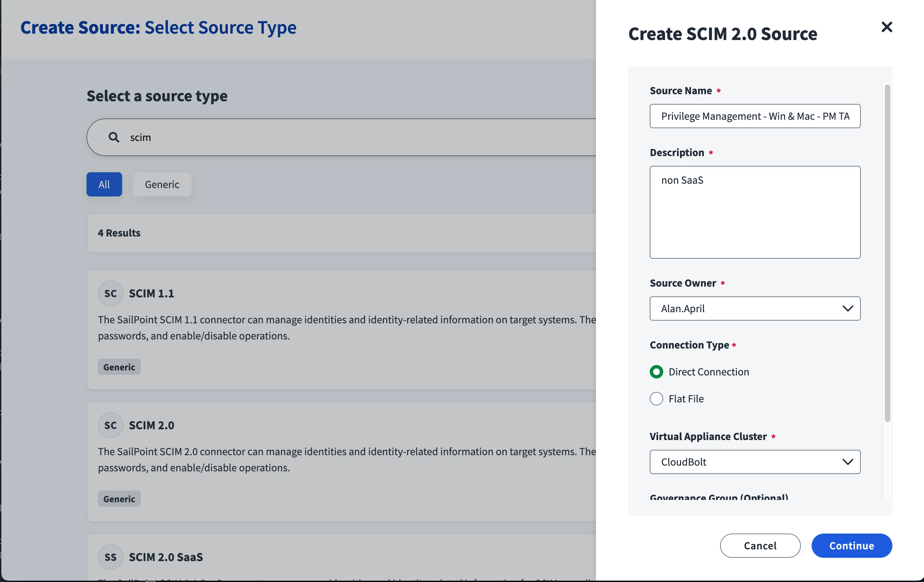This screenshot has height=582, width=924.
Task: Click the search magnifier icon
Action: pyautogui.click(x=114, y=137)
